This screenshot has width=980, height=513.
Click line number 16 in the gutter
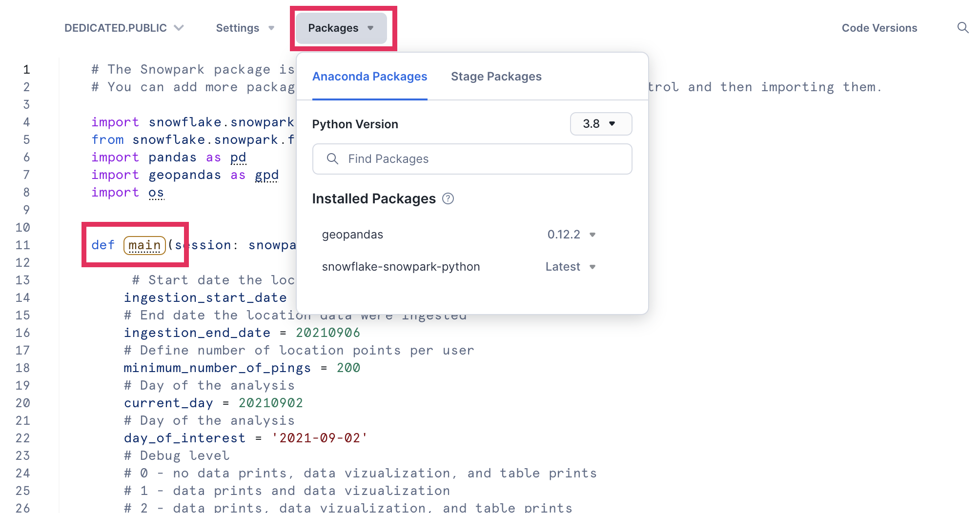click(x=23, y=333)
